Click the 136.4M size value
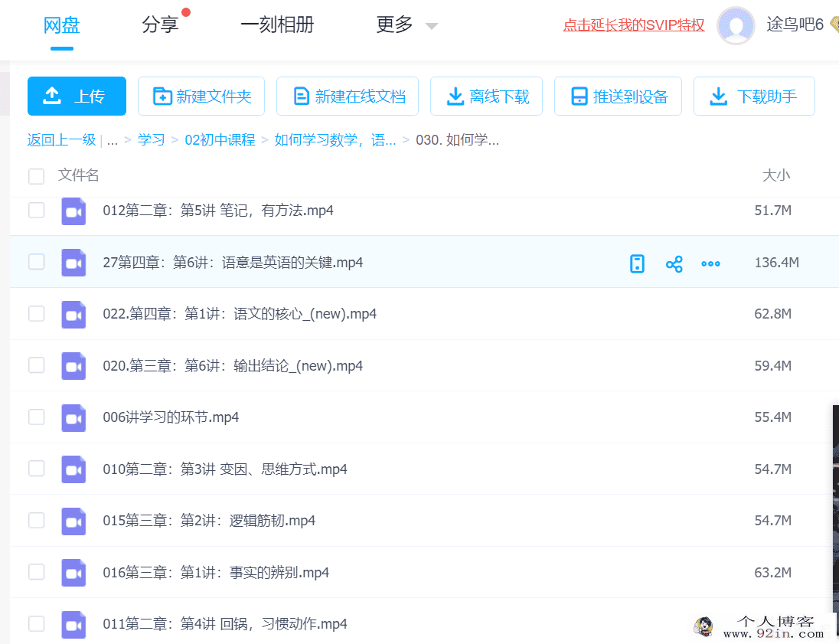The height and width of the screenshot is (644, 839). (776, 263)
